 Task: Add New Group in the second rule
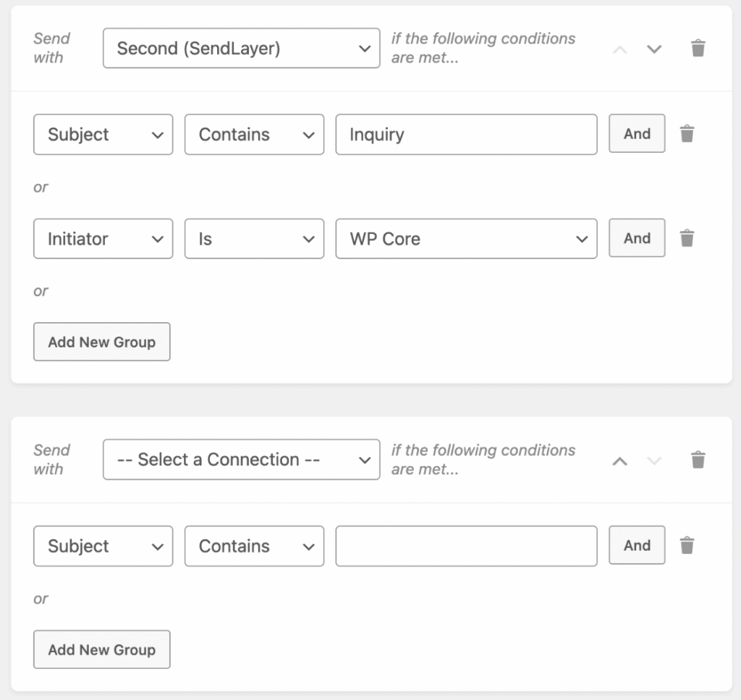coord(101,649)
